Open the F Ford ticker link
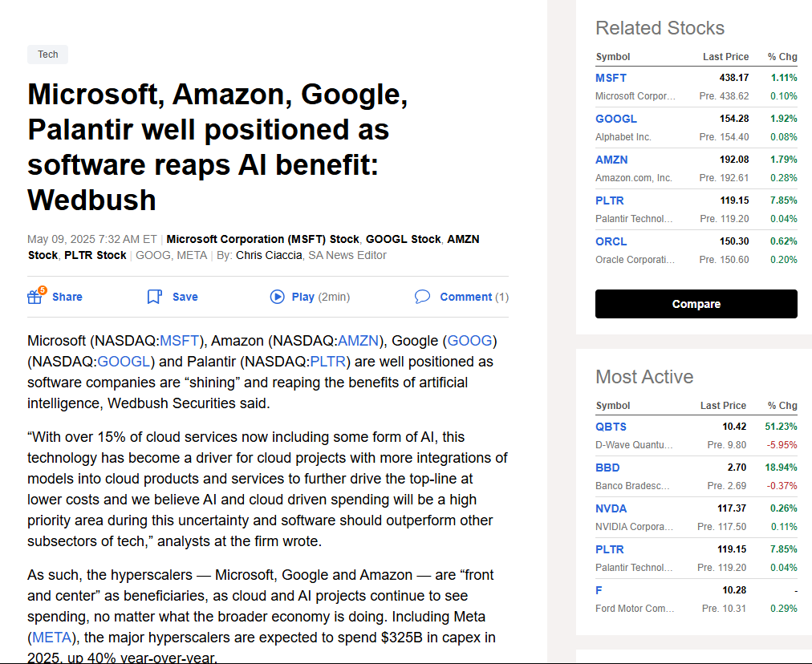812x664 pixels. pyautogui.click(x=599, y=590)
